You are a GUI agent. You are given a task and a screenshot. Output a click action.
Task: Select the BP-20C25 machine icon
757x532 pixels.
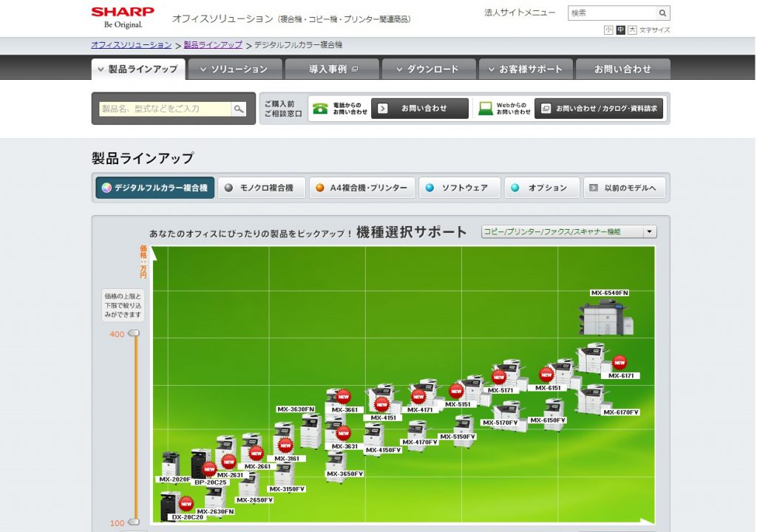click(201, 463)
